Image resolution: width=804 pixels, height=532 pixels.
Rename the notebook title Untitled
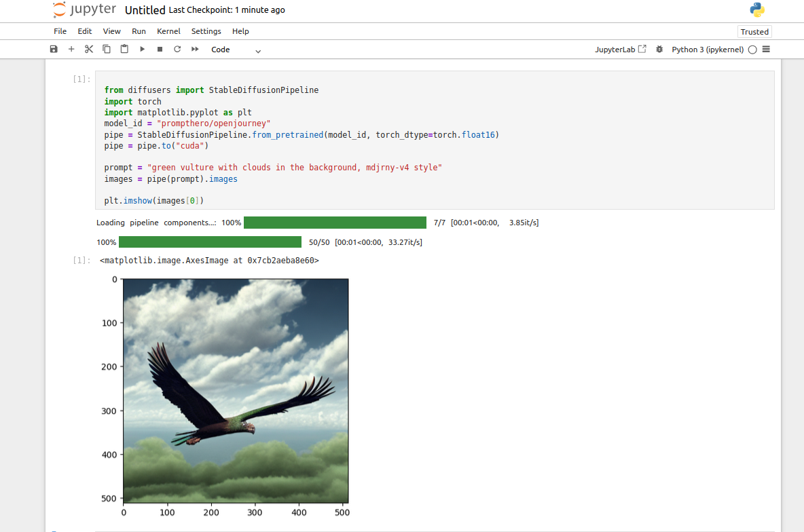click(145, 10)
